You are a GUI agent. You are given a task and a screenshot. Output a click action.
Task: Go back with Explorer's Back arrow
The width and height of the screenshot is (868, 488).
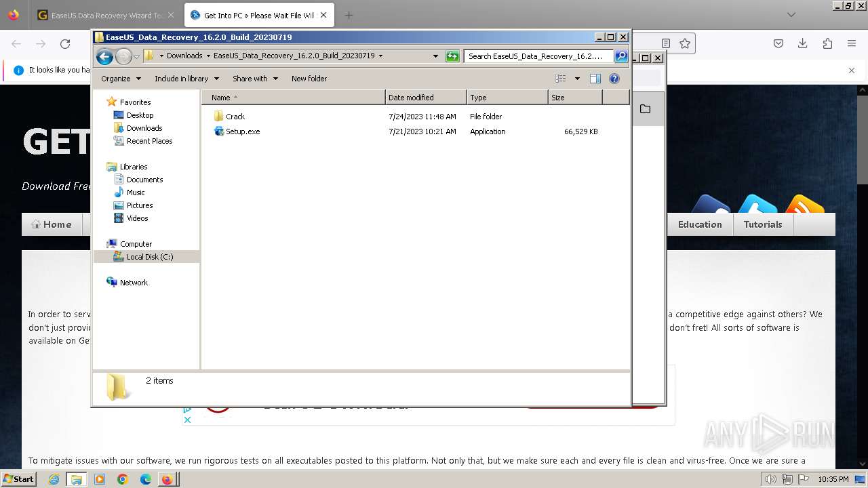[x=104, y=56]
